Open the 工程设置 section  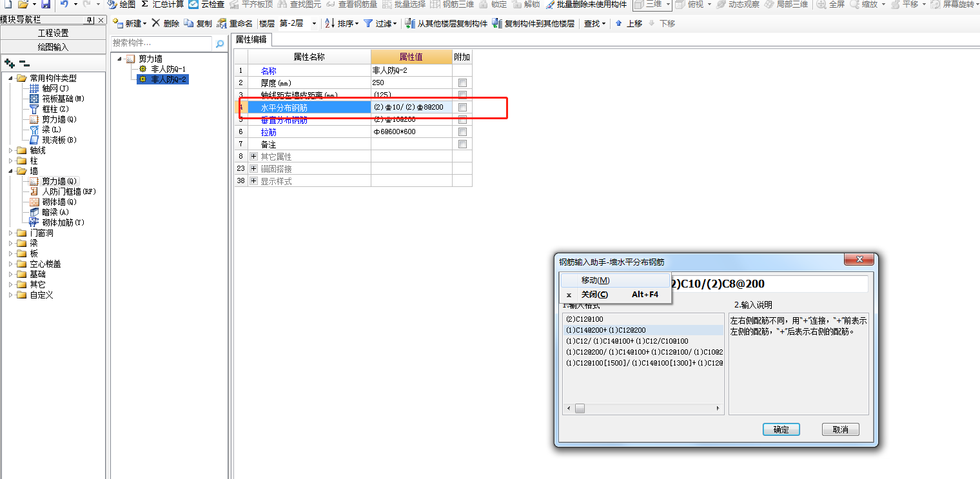(x=53, y=33)
